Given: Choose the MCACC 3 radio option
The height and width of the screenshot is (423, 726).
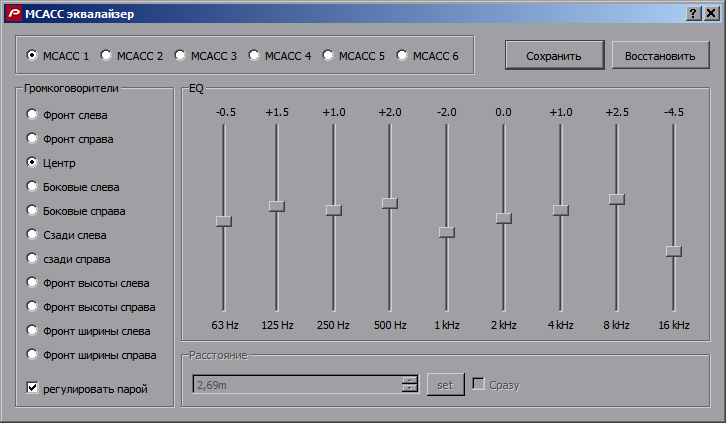Looking at the screenshot, I should [x=206, y=56].
